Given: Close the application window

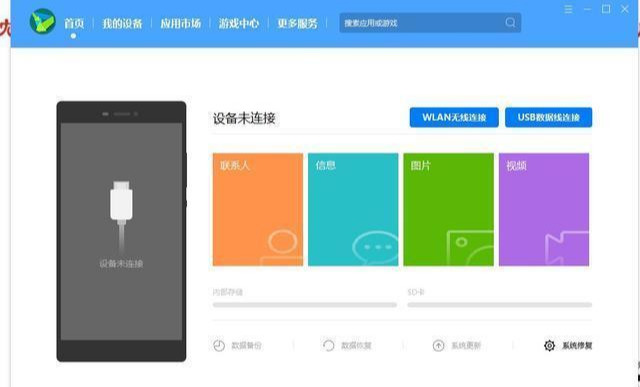Looking at the screenshot, I should pyautogui.click(x=625, y=9).
